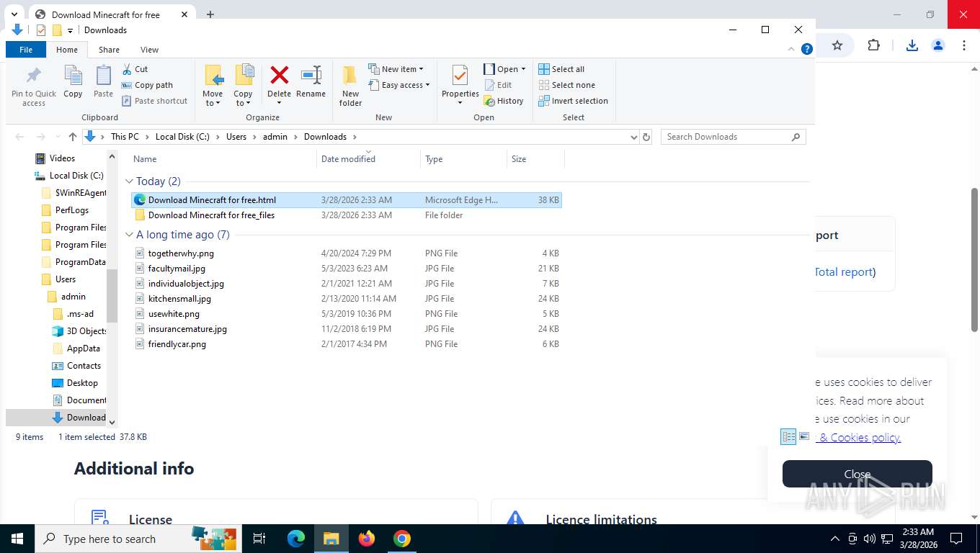Screen dimensions: 980x553
Task: Create a New folder
Action: [x=350, y=86]
